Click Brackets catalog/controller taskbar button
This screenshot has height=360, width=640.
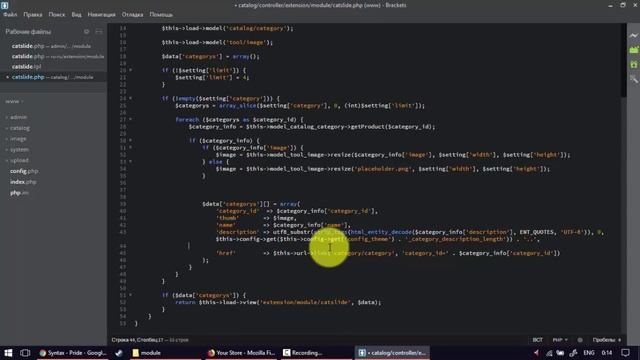(392, 353)
